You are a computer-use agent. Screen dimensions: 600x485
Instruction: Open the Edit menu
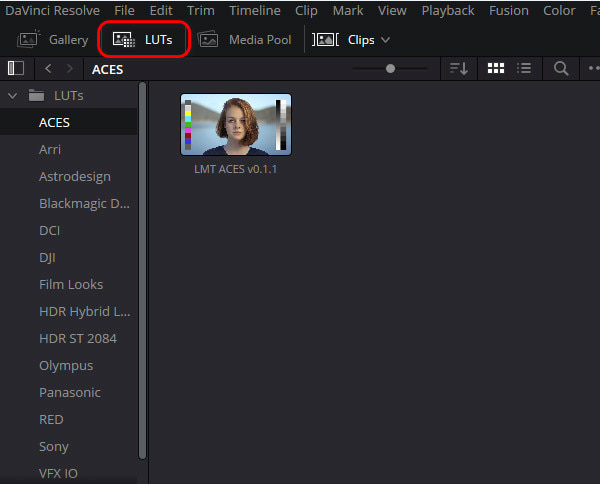click(x=161, y=11)
